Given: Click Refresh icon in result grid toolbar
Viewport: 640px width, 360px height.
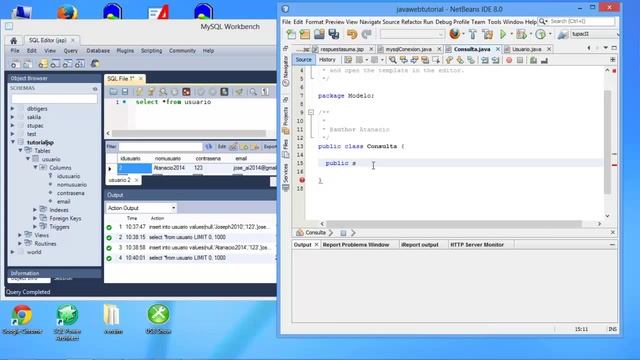Looking at the screenshot, I should (x=209, y=147).
